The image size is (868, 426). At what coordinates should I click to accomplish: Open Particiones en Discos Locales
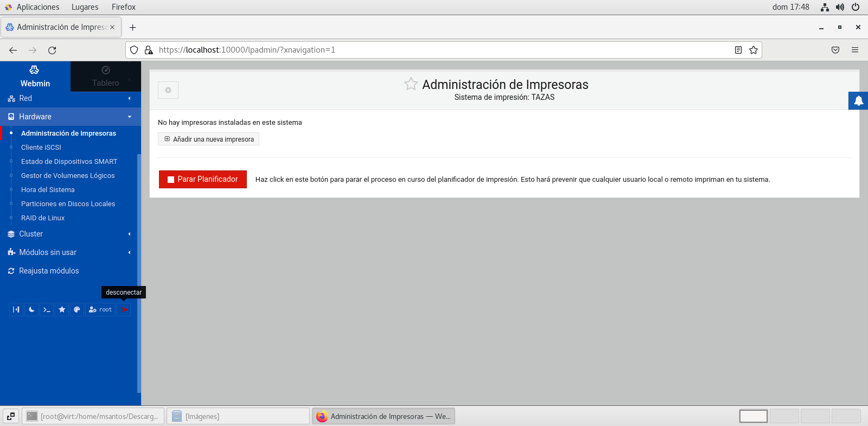click(68, 204)
